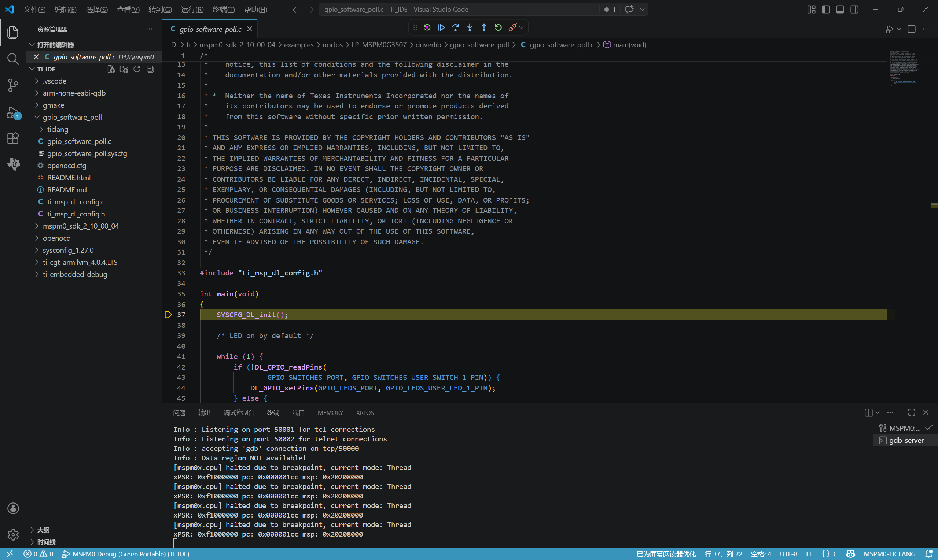938x560 pixels.
Task: Open the Edit (编辑) menu
Action: coord(65,10)
